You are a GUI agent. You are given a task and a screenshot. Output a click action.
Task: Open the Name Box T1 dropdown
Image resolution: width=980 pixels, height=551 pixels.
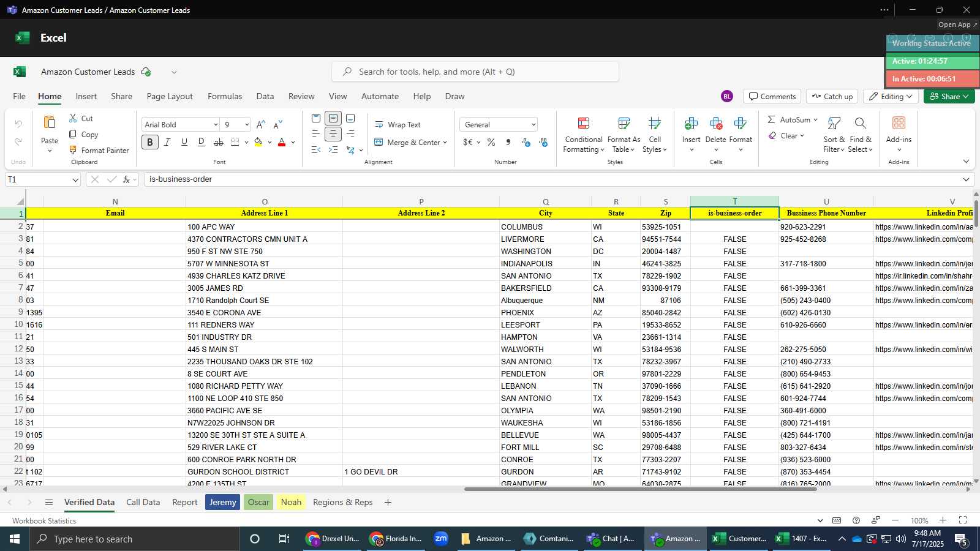[x=75, y=180]
